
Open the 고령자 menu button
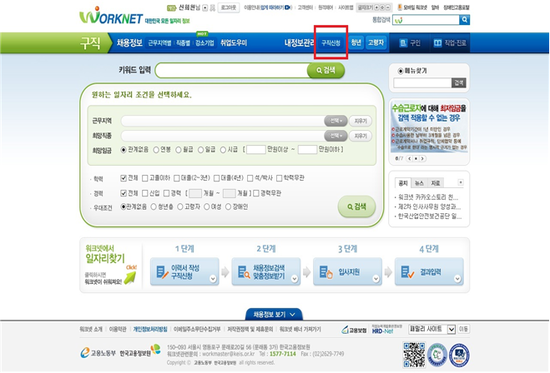[376, 43]
